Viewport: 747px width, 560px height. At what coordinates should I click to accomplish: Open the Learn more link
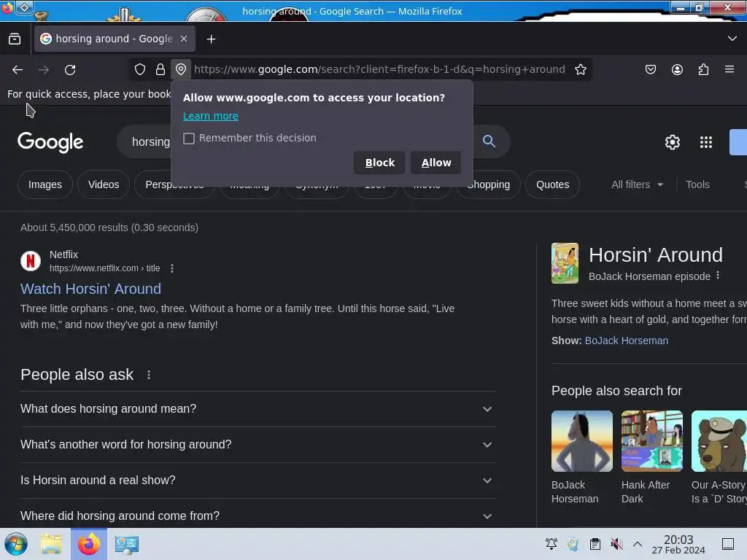[x=211, y=116]
